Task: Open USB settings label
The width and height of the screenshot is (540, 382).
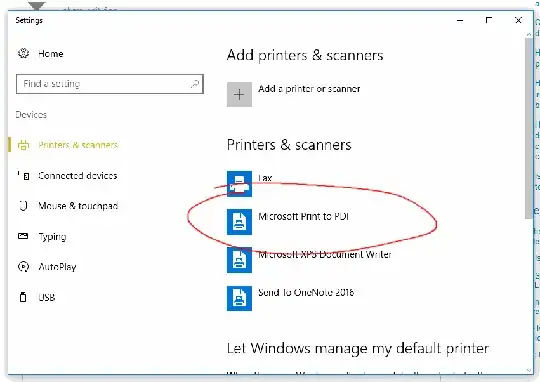Action: [x=46, y=297]
